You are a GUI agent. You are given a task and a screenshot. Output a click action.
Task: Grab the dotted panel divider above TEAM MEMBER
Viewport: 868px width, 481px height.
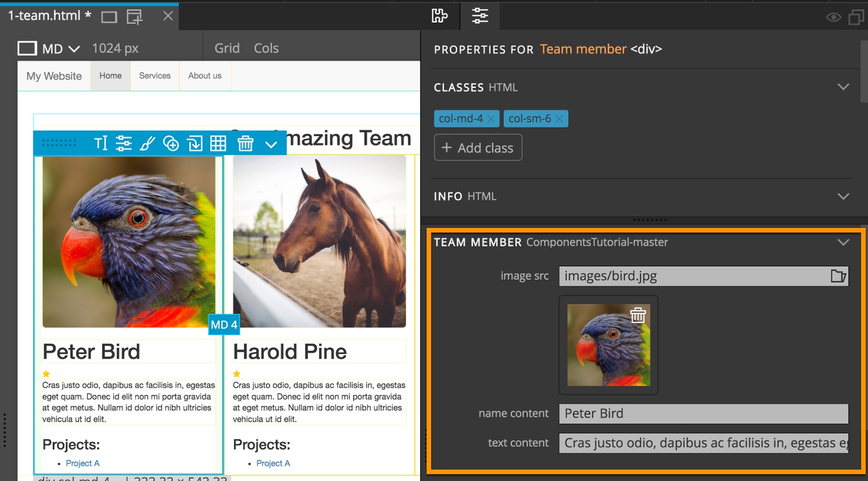pos(650,219)
